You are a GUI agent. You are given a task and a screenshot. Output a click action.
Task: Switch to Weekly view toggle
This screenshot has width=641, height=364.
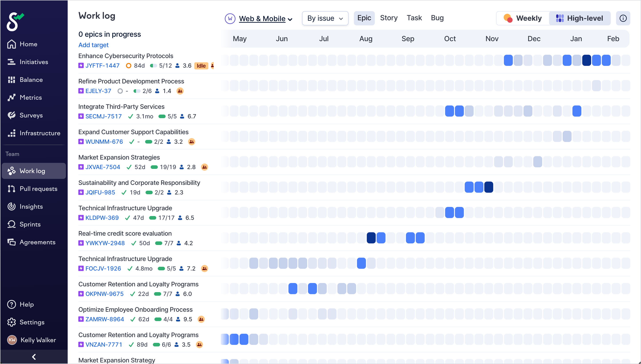click(523, 18)
